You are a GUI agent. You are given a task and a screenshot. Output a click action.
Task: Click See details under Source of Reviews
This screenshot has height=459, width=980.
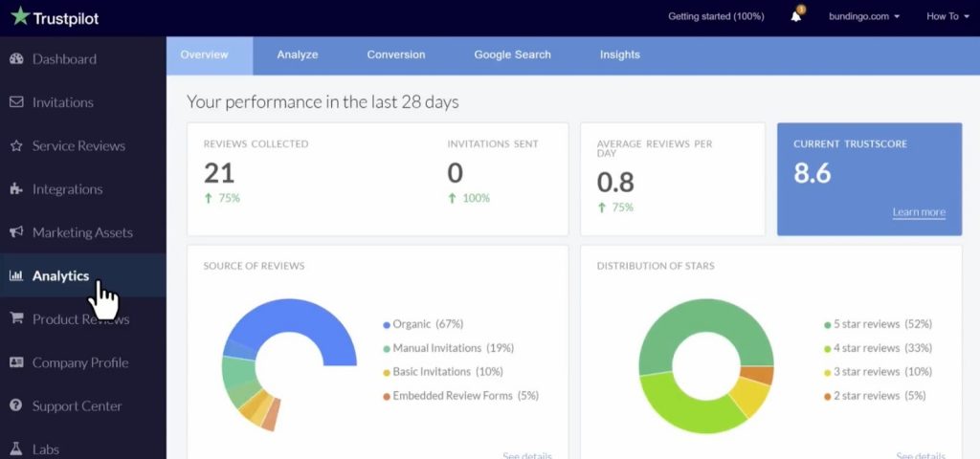[x=527, y=455]
